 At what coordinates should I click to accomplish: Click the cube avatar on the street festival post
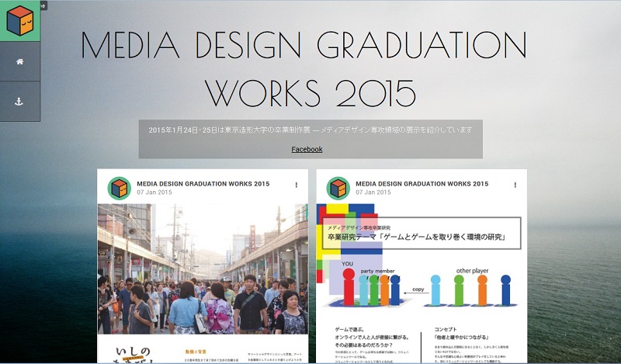(120, 188)
